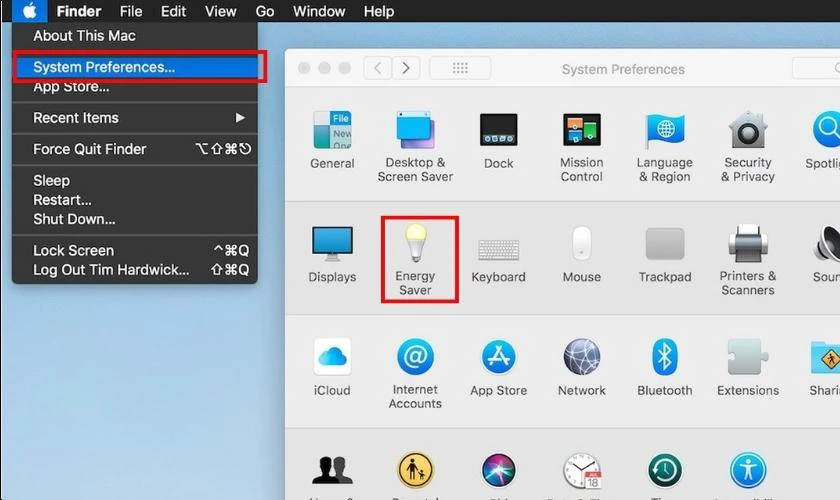Open the Edit menu
Screen dimensions: 840x500
click(173, 11)
